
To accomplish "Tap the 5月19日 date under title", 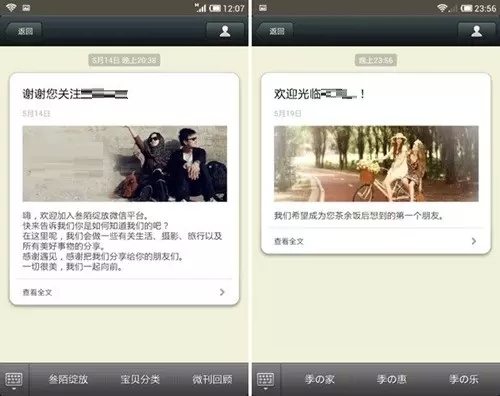I will click(288, 113).
